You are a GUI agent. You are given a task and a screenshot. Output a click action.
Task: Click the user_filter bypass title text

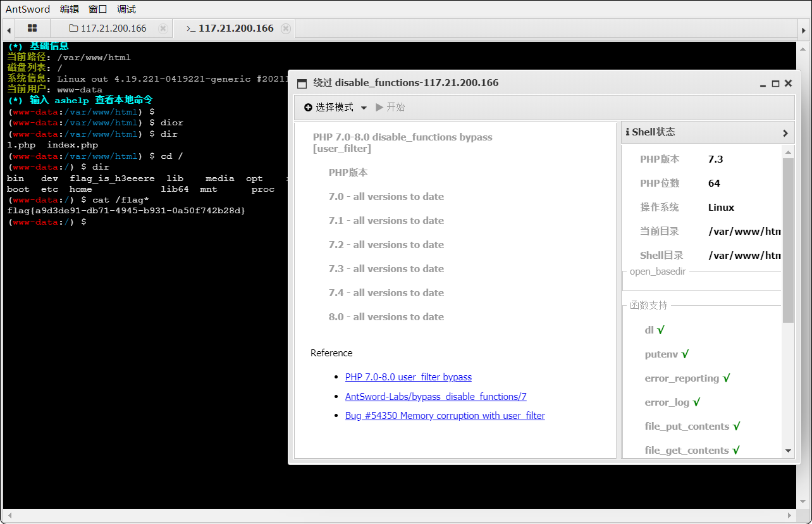coord(402,143)
